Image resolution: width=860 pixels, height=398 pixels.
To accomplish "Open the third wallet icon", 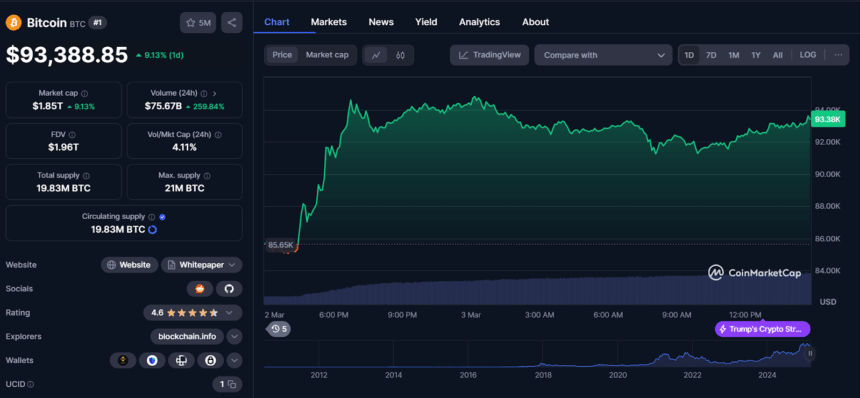I will pos(181,360).
